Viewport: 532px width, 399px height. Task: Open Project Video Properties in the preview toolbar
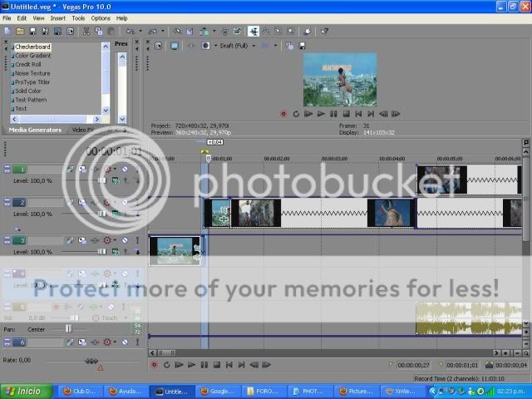click(x=158, y=46)
